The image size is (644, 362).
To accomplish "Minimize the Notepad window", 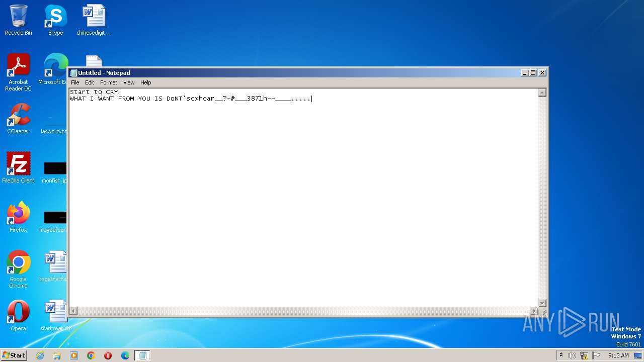I will (x=525, y=73).
